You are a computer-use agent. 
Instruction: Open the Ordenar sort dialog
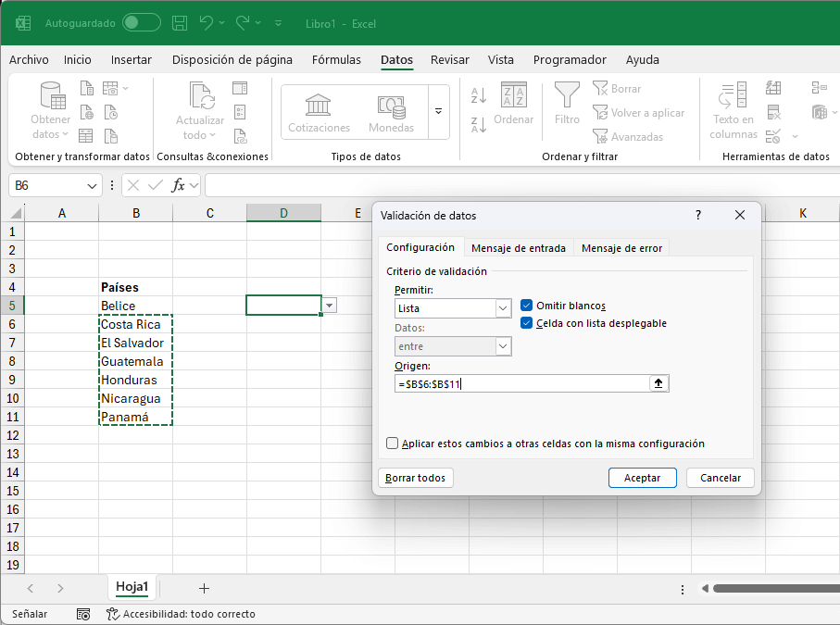(x=513, y=104)
